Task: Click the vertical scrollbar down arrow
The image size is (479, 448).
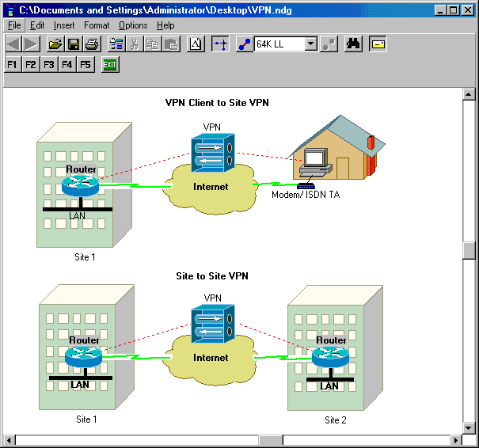Action: click(x=469, y=427)
